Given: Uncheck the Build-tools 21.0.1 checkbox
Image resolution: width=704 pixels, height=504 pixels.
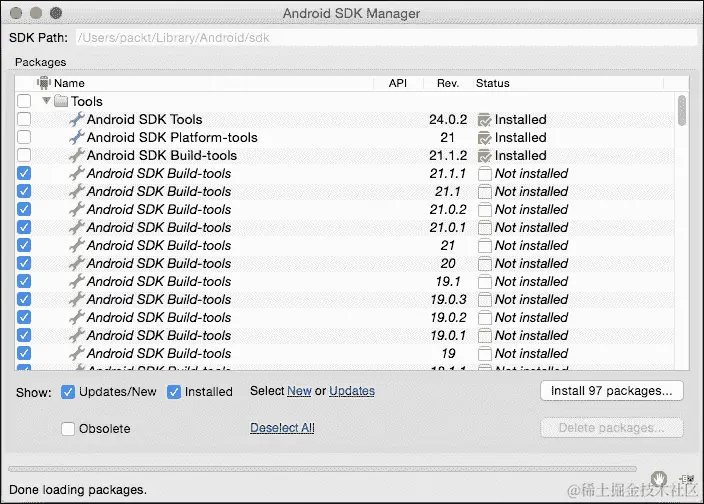Looking at the screenshot, I should tap(24, 227).
